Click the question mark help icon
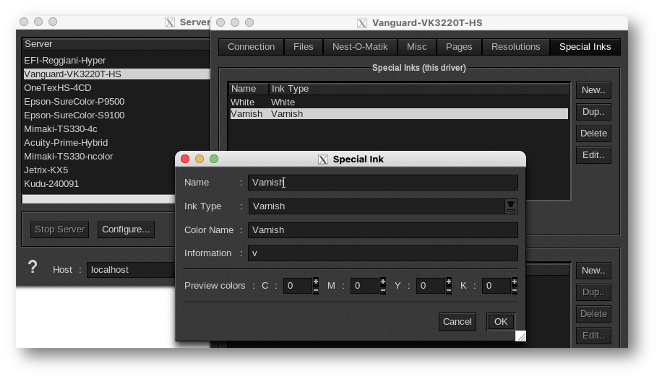 pos(32,268)
